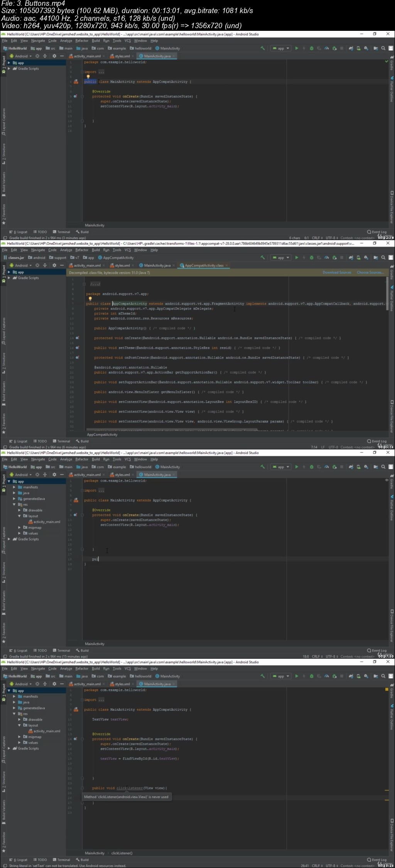The width and height of the screenshot is (395, 868).
Task: Toggle the Gradle side tab in the 'public'-highlighted frame
Action: pyautogui.click(x=391, y=64)
